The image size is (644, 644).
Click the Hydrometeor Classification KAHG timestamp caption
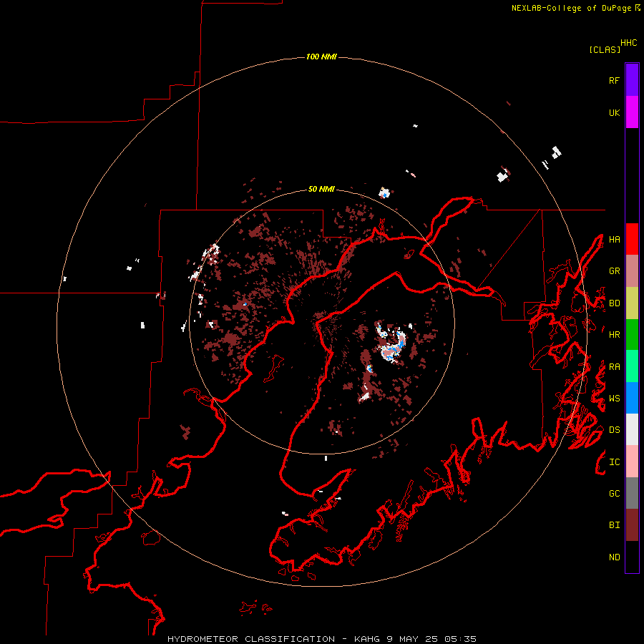click(322, 639)
